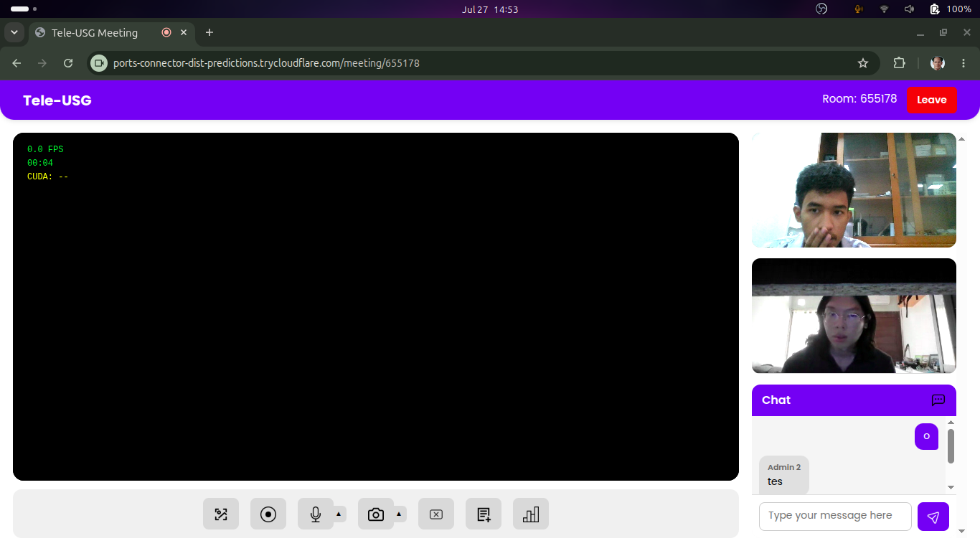Viewport: 980px width, 551px height.
Task: Open the system clock 'Jul 27 14:53'
Action: click(490, 9)
